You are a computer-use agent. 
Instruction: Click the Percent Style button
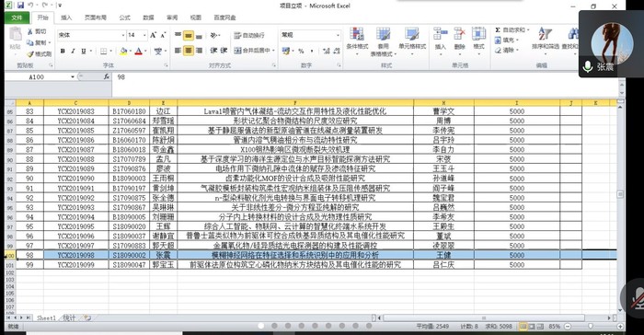(301, 51)
